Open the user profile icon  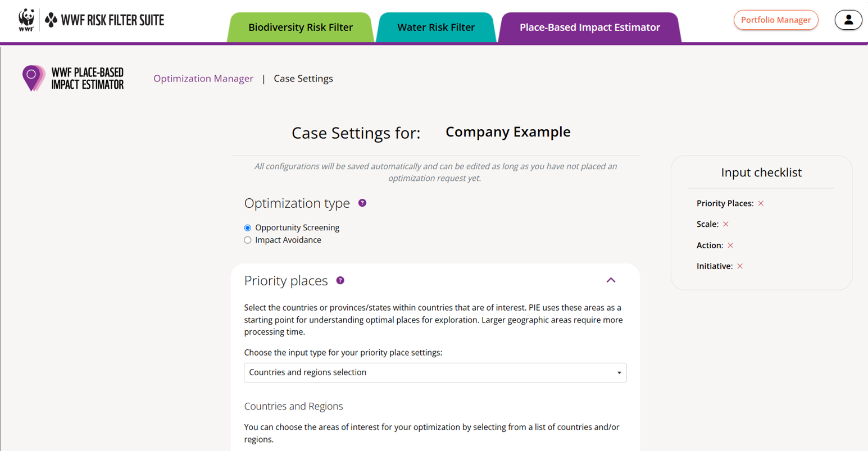click(x=848, y=20)
